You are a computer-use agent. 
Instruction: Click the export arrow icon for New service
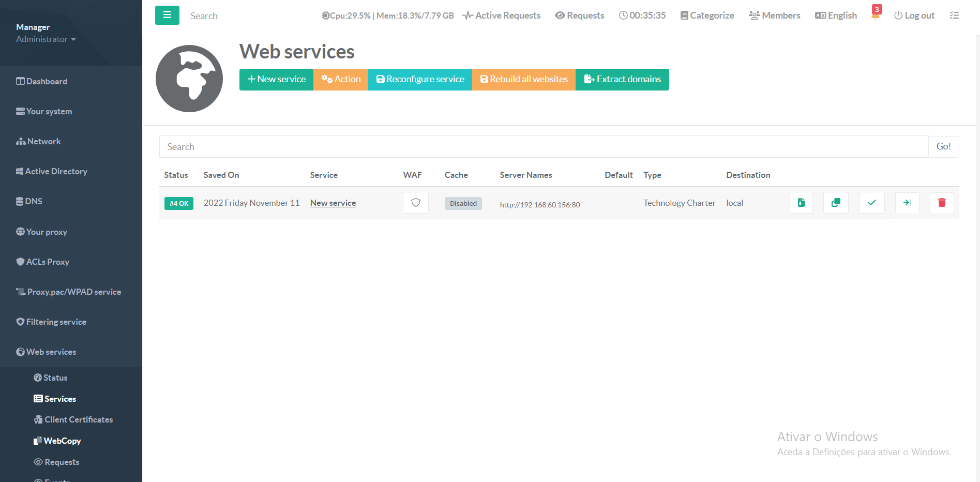pos(907,203)
